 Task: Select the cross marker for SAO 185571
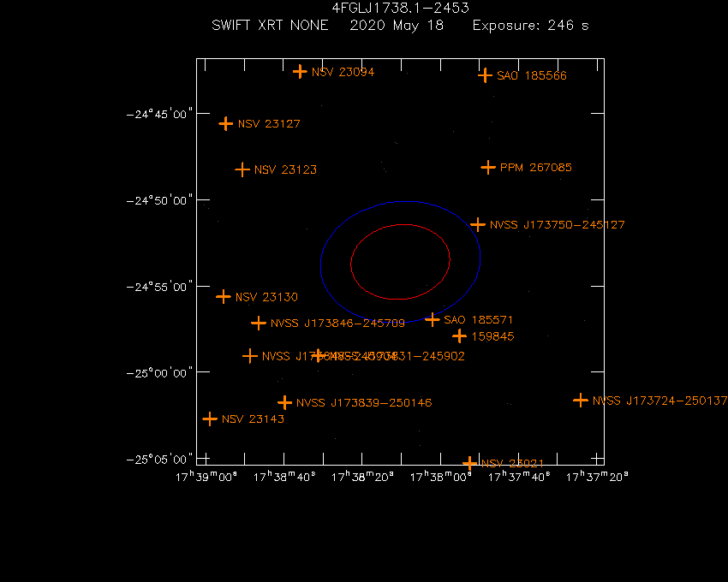[x=433, y=319]
